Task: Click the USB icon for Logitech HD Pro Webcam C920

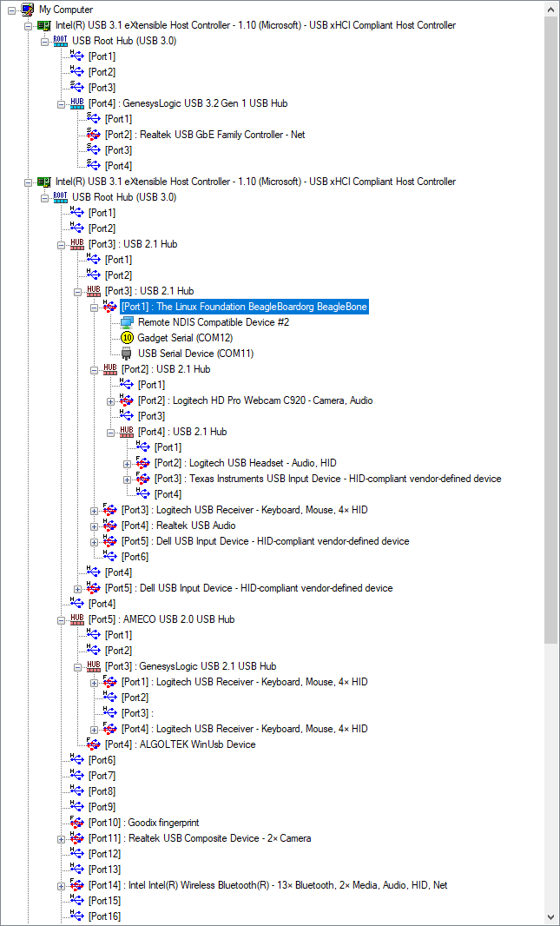Action: (x=126, y=400)
